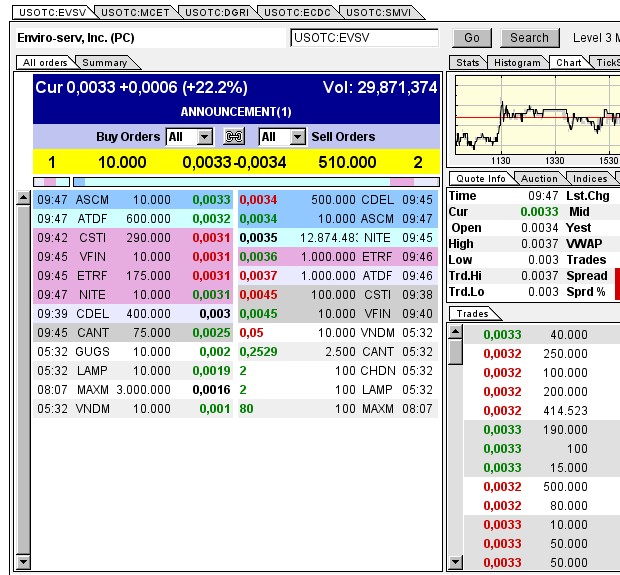Screen dimensions: 620x575
Task: Click trades list scroll up arrow
Action: pos(455,333)
